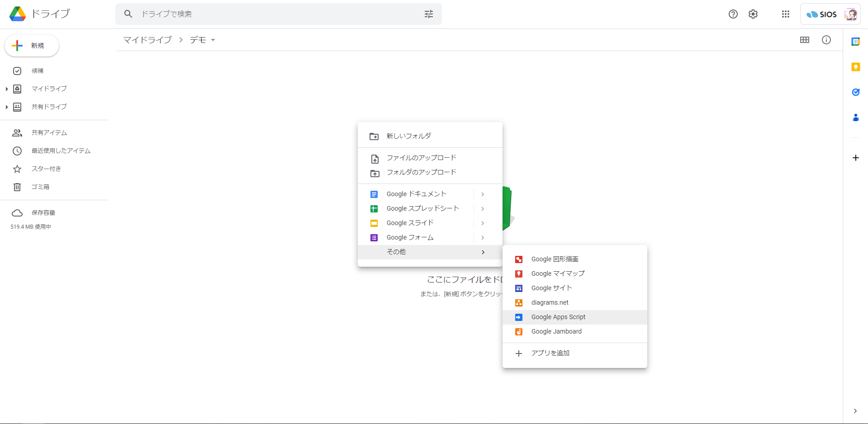Click the Google 図形描画 icon
868x424 pixels.
pyautogui.click(x=519, y=259)
